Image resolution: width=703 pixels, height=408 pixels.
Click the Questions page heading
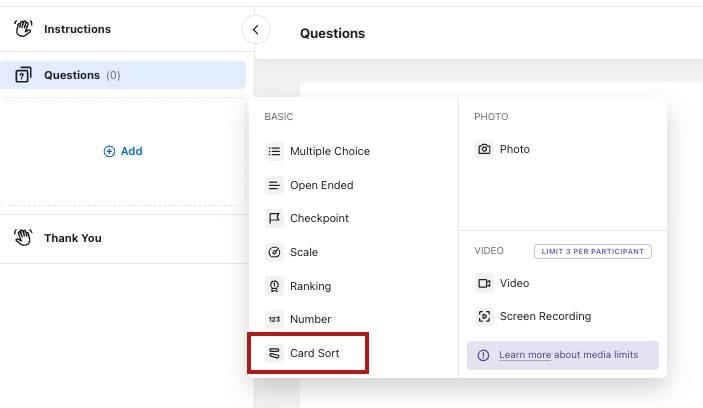click(x=332, y=33)
